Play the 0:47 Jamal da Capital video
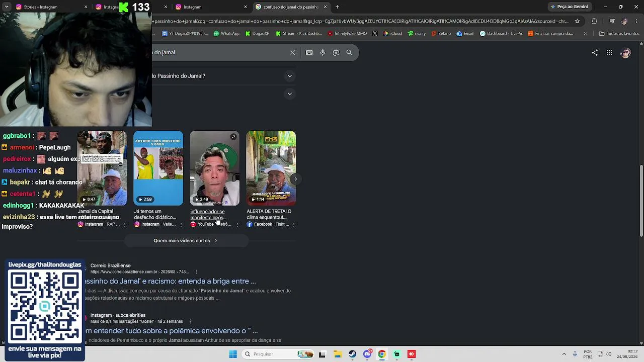Screen dimensions: 644x362 (102, 168)
